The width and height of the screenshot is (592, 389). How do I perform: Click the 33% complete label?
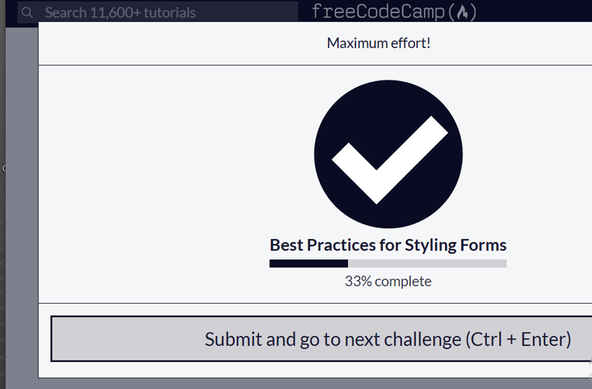point(388,281)
